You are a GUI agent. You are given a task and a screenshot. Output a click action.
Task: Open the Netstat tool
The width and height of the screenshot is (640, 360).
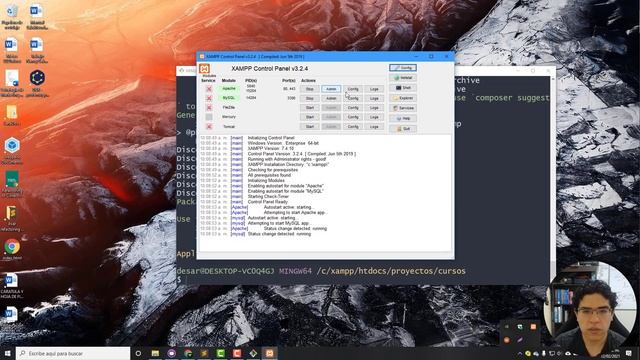pyautogui.click(x=403, y=78)
